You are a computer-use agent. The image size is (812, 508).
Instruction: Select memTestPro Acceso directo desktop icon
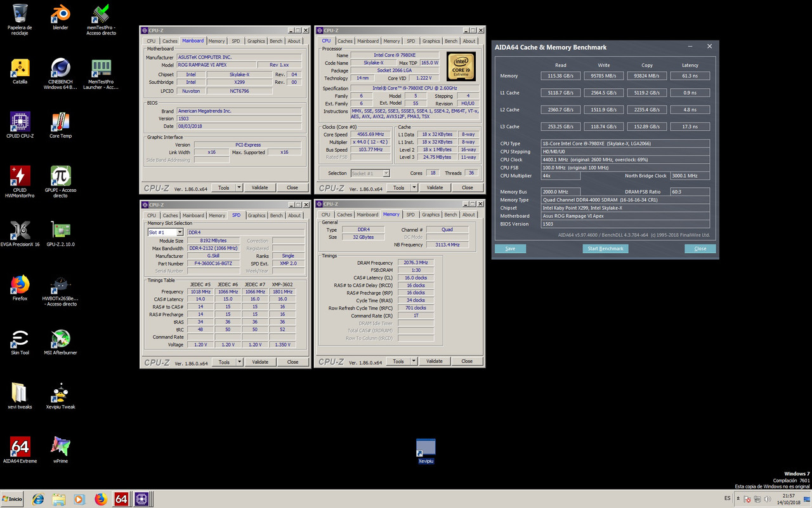[101, 19]
